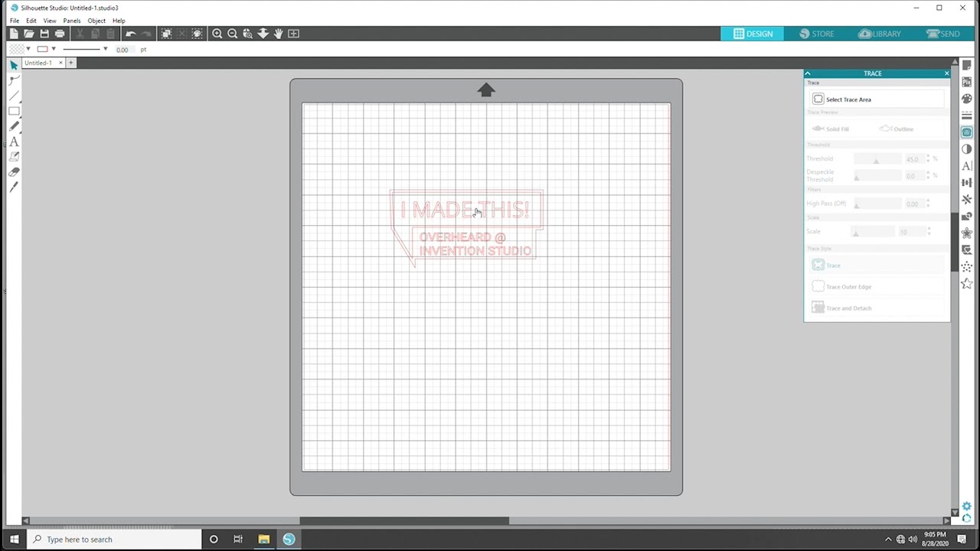Undo the last action

[130, 34]
